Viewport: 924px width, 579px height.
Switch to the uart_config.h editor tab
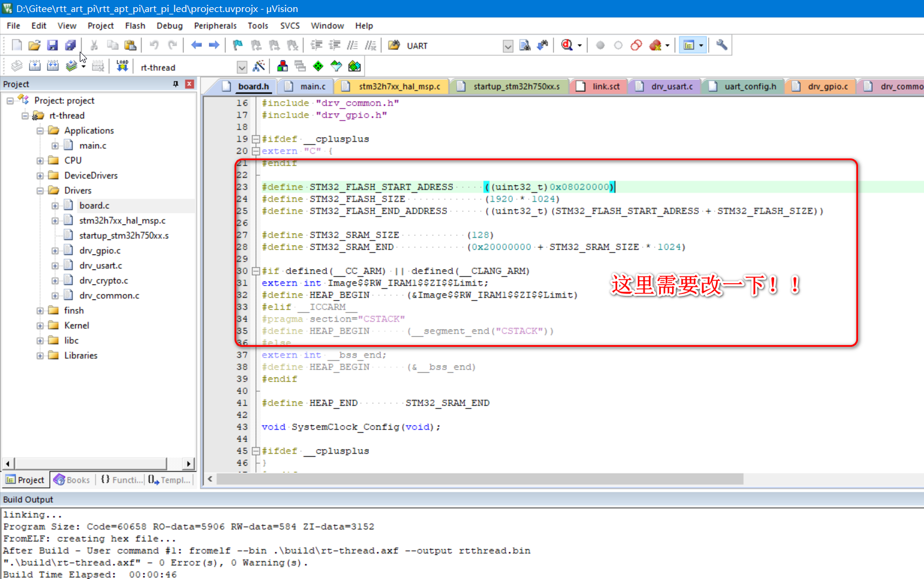tap(743, 86)
